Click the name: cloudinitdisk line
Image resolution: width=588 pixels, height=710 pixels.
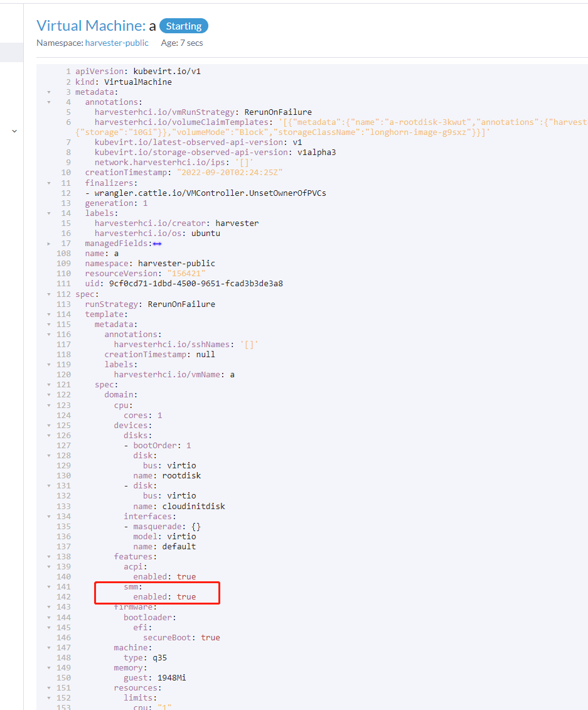179,506
